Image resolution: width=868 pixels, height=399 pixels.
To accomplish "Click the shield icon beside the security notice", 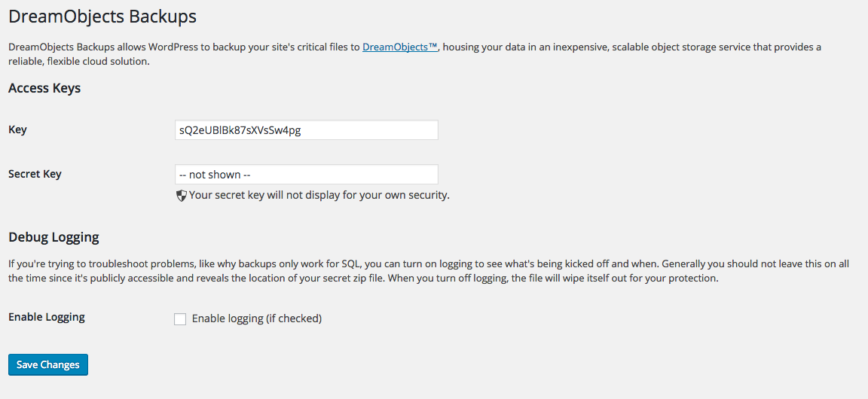I will (182, 195).
